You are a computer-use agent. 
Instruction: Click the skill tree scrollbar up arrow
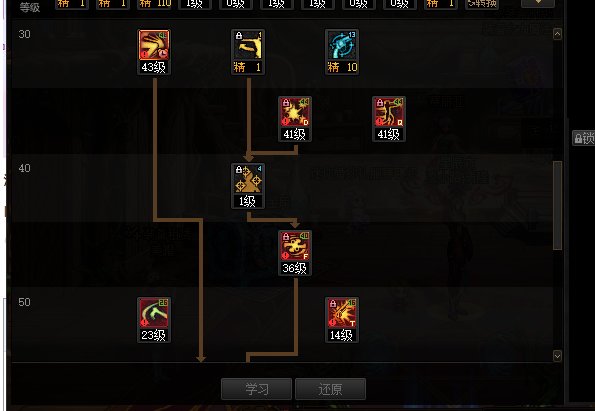(x=557, y=34)
